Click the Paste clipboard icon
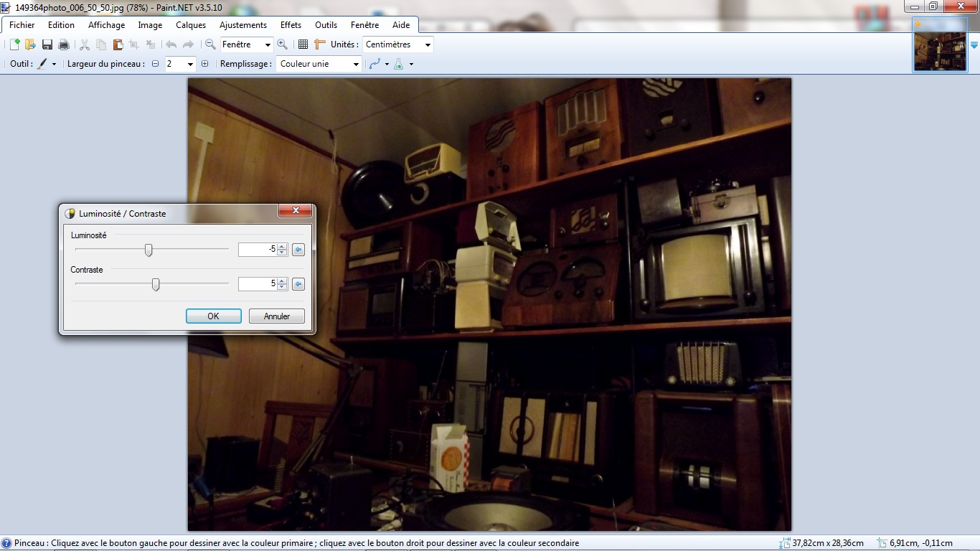980x551 pixels. pyautogui.click(x=118, y=44)
